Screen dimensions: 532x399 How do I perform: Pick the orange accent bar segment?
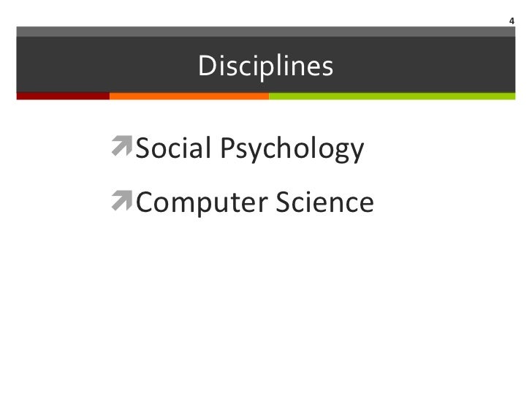pyautogui.click(x=189, y=96)
